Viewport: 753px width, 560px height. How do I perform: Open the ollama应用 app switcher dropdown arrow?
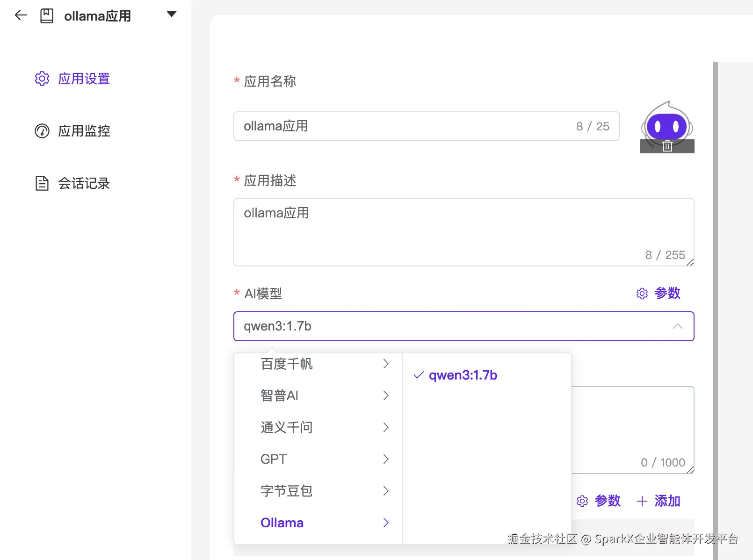click(x=172, y=14)
